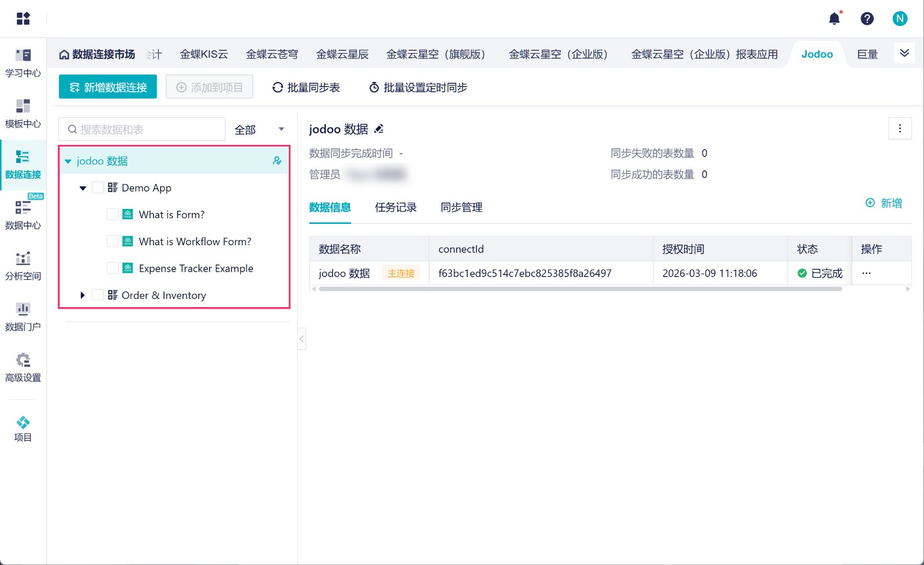Expand the more connector tabs chevron

click(x=904, y=53)
